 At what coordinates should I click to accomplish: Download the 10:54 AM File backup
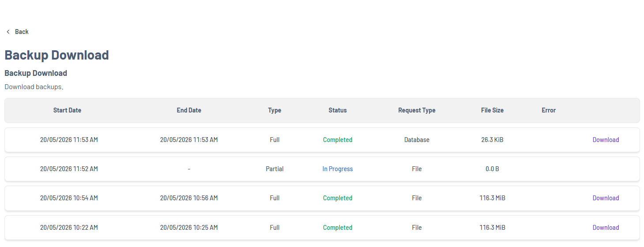606,198
